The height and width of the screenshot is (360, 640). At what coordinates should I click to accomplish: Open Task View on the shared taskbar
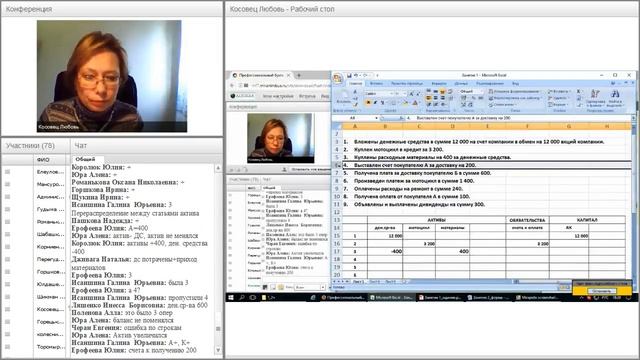(x=252, y=298)
